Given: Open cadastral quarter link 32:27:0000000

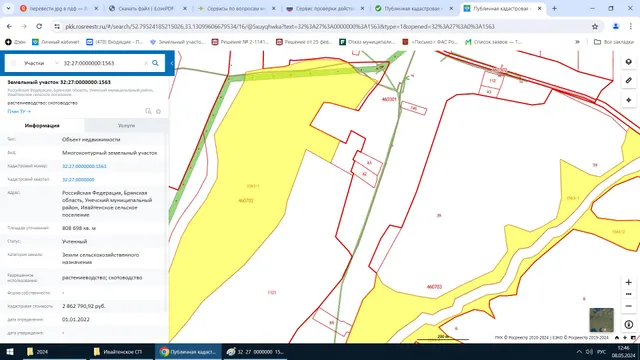Looking at the screenshot, I should tap(78, 180).
